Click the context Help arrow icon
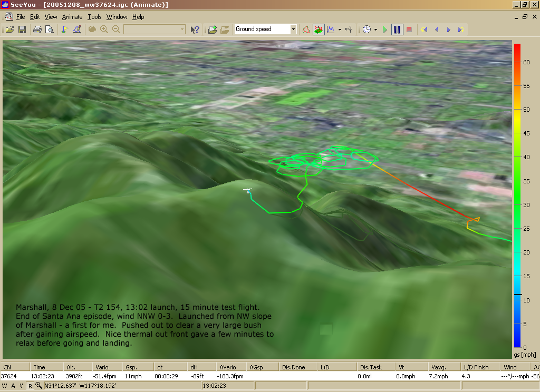Viewport: 540px width, 392px height. coord(195,30)
